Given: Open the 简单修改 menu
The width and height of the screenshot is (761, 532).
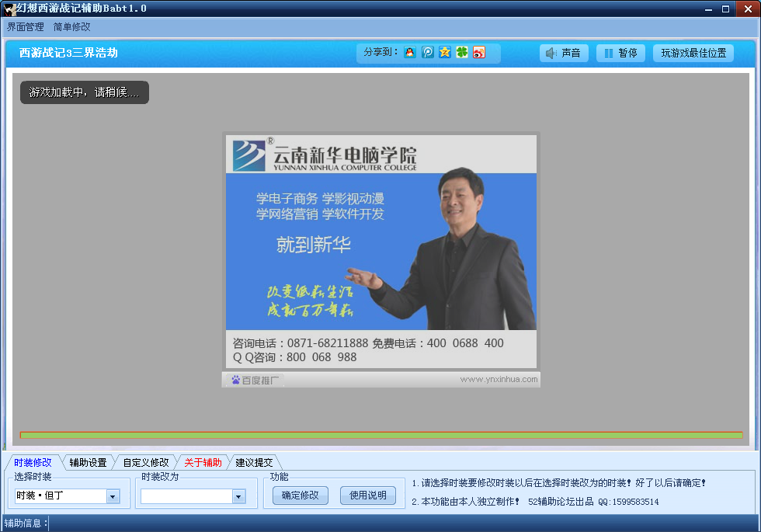Looking at the screenshot, I should (x=71, y=27).
